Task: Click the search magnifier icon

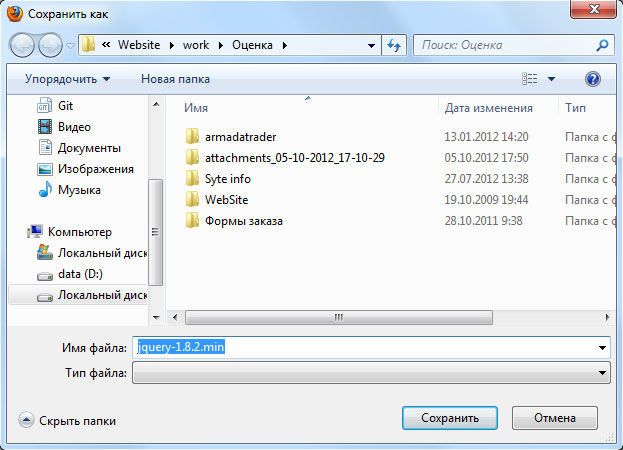Action: tap(602, 45)
